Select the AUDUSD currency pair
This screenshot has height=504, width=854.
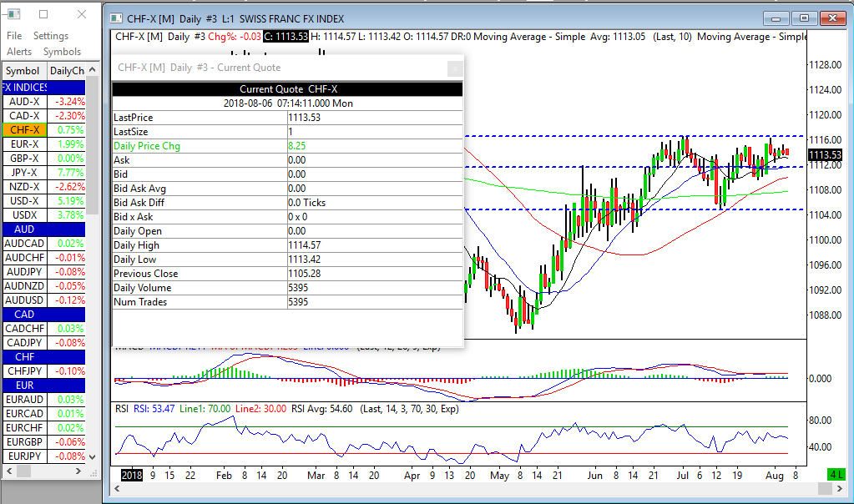(x=24, y=300)
